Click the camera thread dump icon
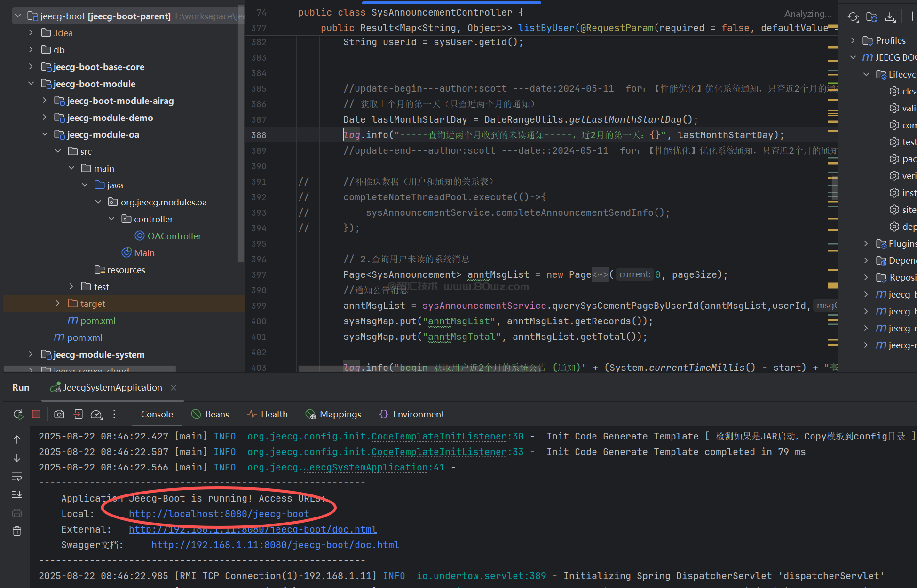The width and height of the screenshot is (917, 588). point(59,414)
